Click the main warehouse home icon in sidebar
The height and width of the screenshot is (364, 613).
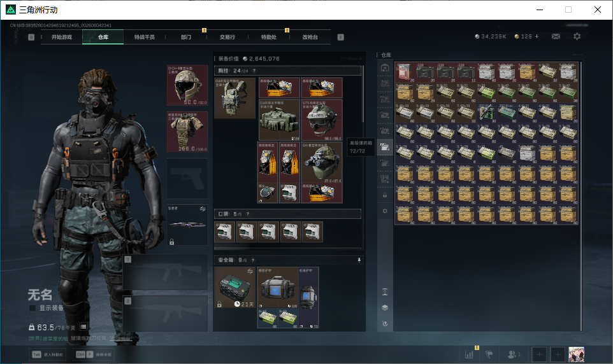(385, 68)
